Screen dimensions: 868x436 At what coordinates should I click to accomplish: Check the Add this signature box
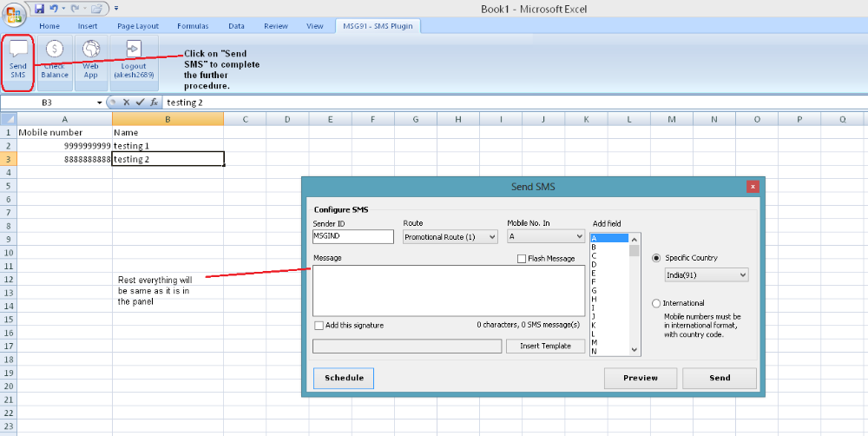(x=319, y=326)
